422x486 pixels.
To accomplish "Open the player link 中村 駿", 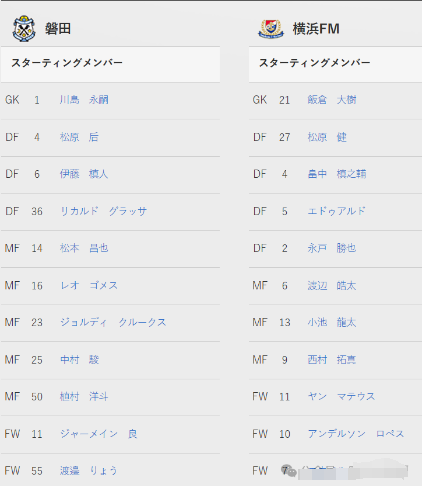I will (x=79, y=360).
